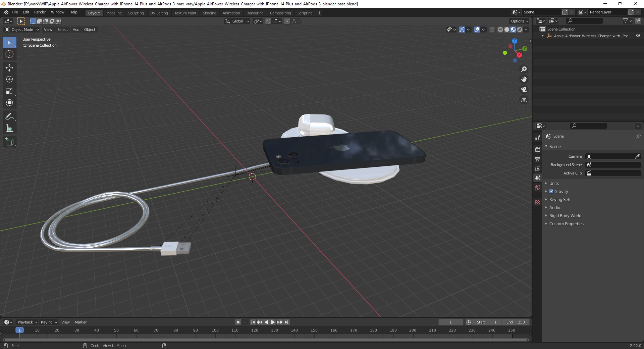Click the Camera eyedropper icon
The width and height of the screenshot is (644, 349).
pos(637,156)
